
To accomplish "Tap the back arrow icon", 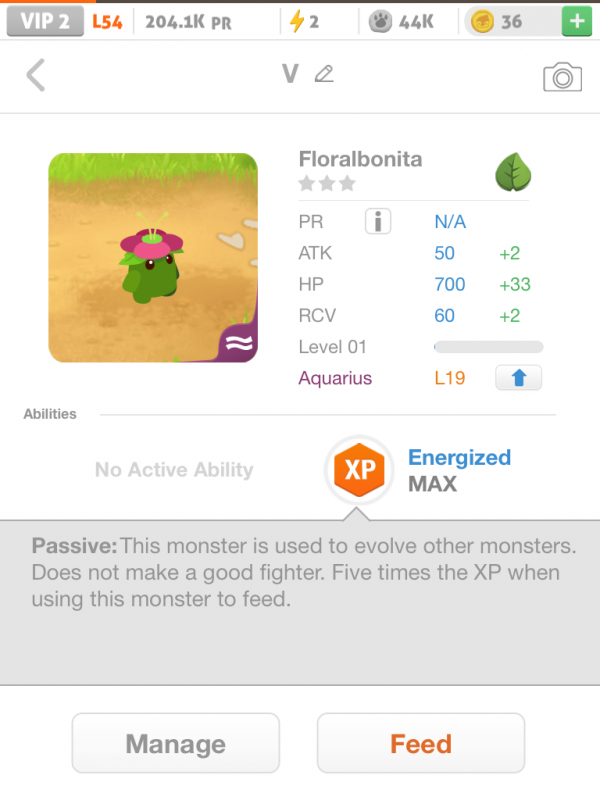I will point(36,75).
